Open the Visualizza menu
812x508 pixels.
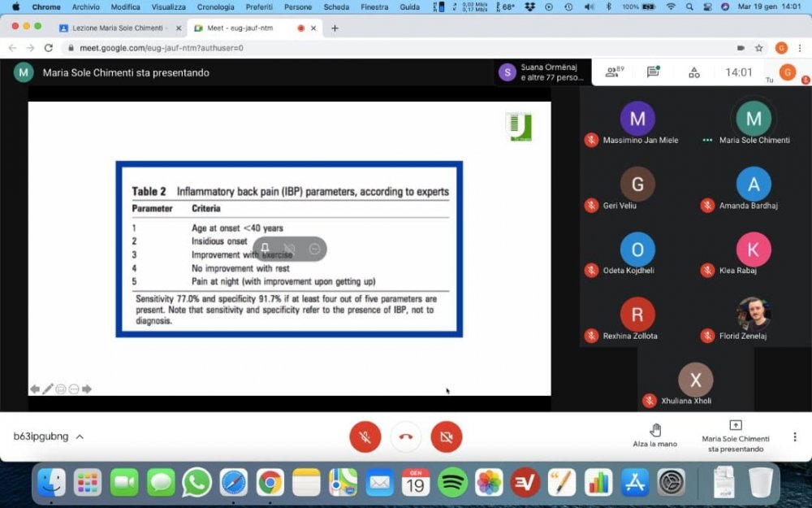[x=168, y=7]
